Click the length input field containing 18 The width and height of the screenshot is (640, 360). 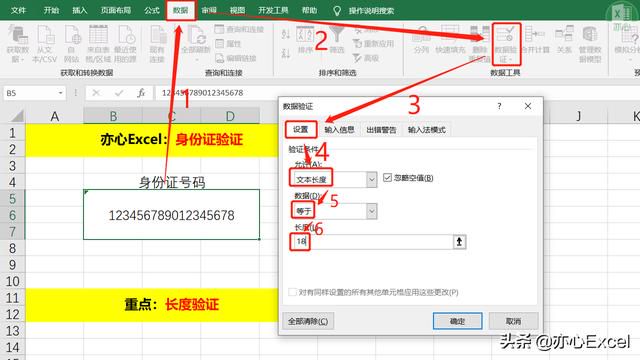point(371,242)
